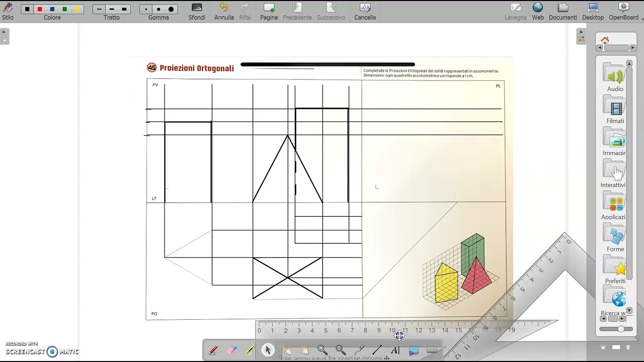Image resolution: width=644 pixels, height=362 pixels.
Task: Open the Forme shapes folder
Action: click(x=615, y=238)
